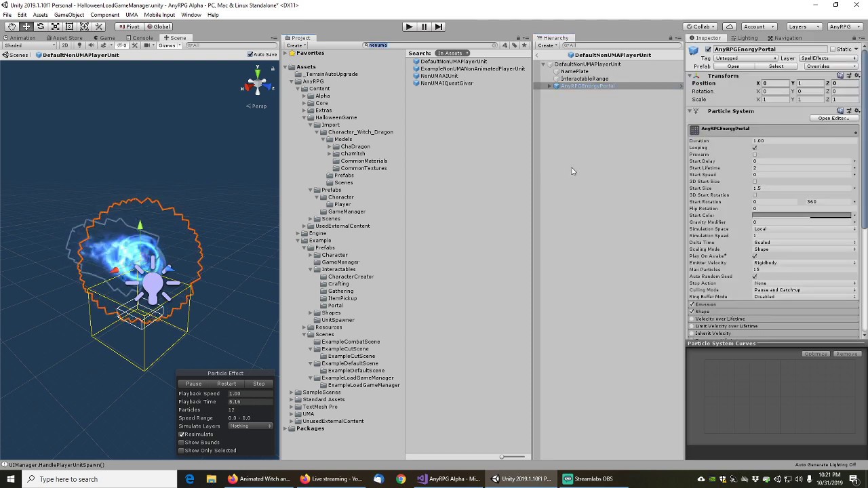Click the Open Editor button
Viewport: 868px width, 488px height.
pyautogui.click(x=833, y=119)
